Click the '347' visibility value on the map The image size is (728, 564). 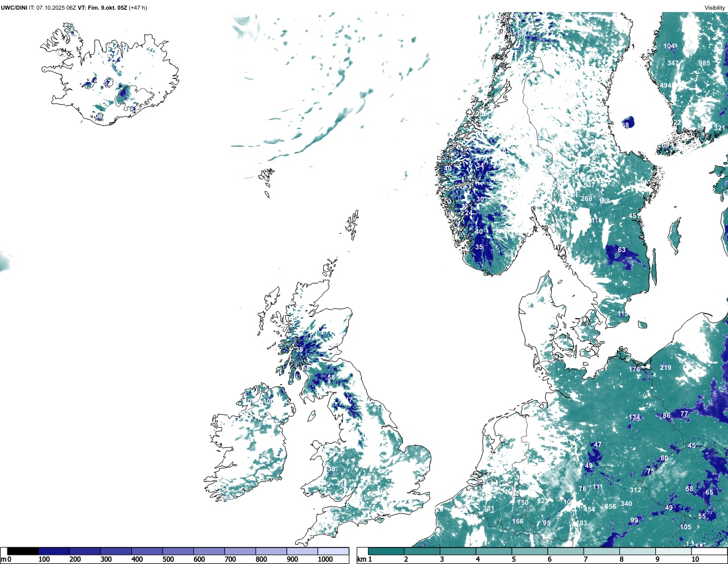[673, 63]
